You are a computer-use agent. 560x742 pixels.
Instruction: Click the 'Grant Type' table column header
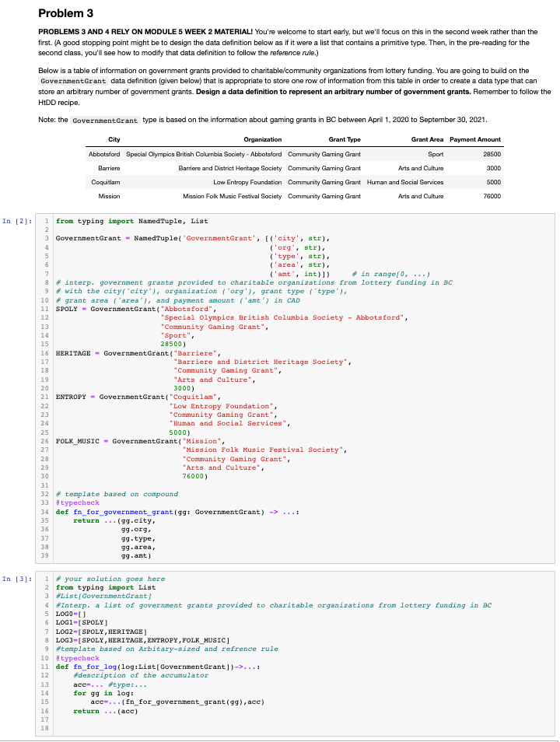point(345,139)
